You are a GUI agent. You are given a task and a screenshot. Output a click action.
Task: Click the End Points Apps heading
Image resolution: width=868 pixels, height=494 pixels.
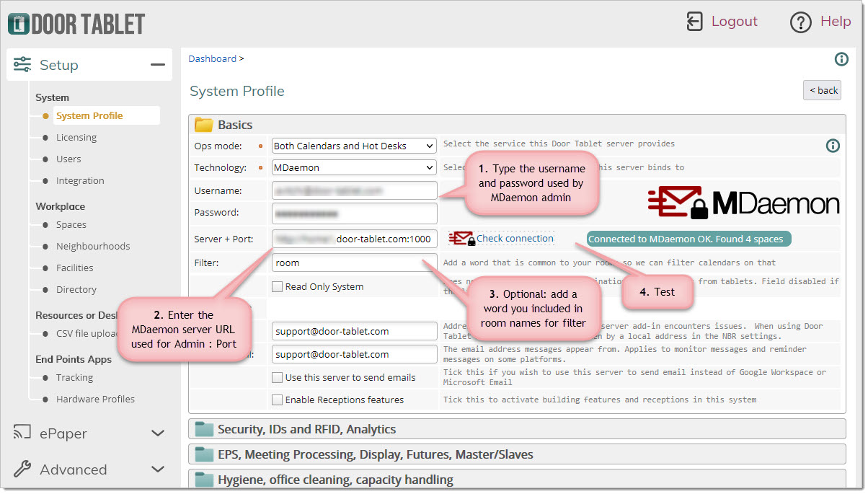(74, 359)
